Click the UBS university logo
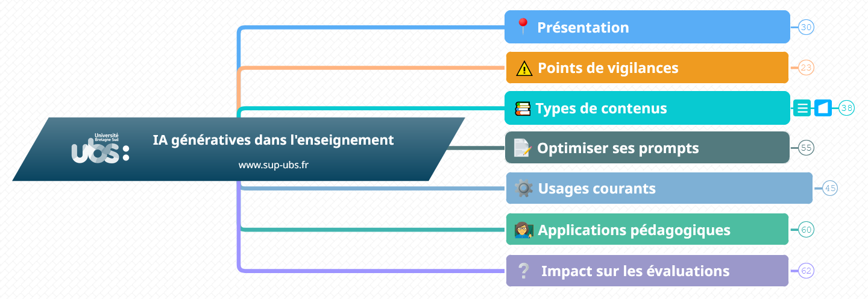 (x=100, y=149)
